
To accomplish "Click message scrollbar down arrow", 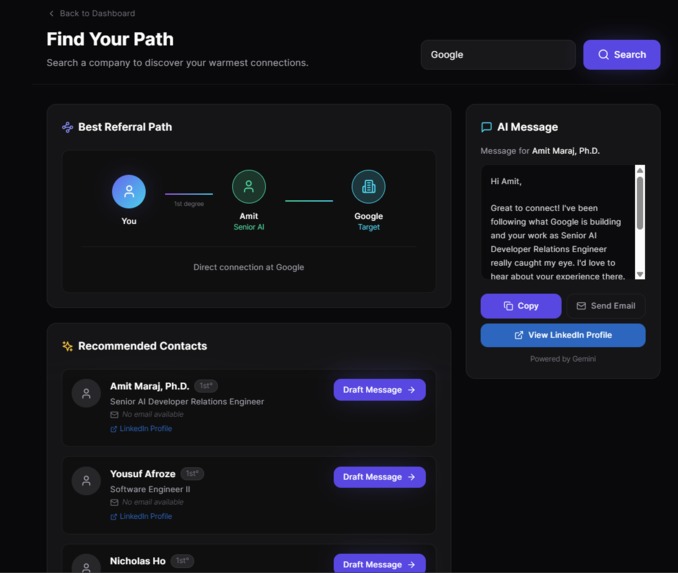I will 640,275.
